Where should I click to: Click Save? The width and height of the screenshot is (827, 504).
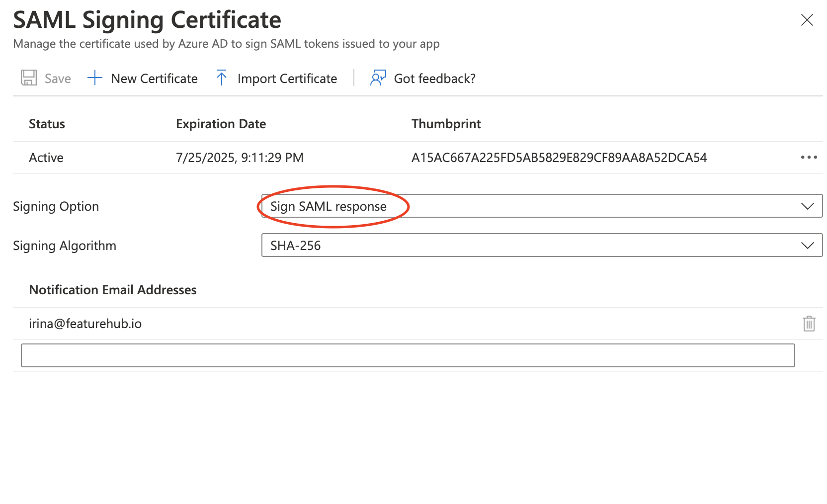pyautogui.click(x=57, y=78)
